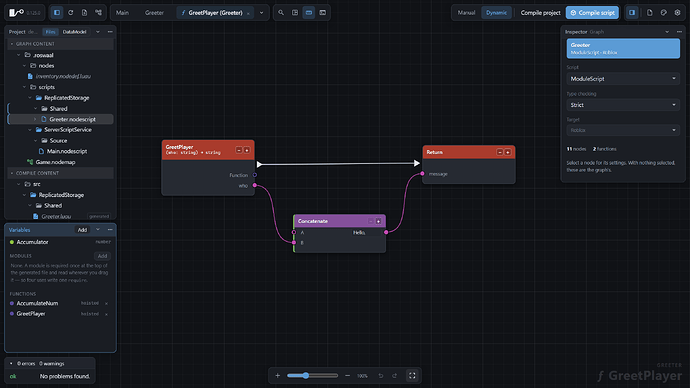Click the zoom in plus icon
This screenshot has height=388, width=690.
[278, 376]
